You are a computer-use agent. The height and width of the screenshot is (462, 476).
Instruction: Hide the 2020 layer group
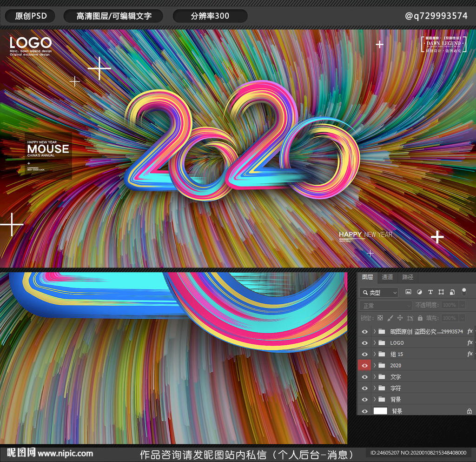364,366
